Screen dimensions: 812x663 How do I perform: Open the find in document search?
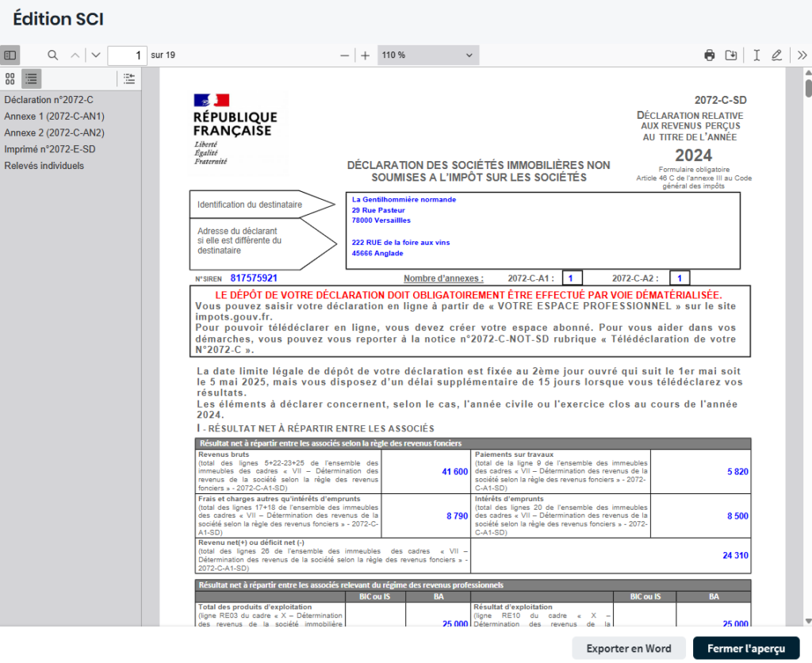point(53,56)
